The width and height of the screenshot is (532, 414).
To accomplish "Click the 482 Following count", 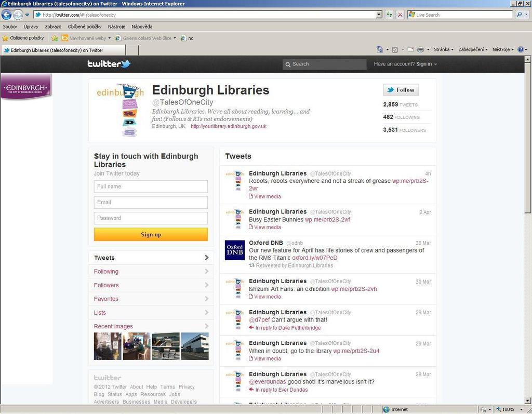I will (402, 117).
